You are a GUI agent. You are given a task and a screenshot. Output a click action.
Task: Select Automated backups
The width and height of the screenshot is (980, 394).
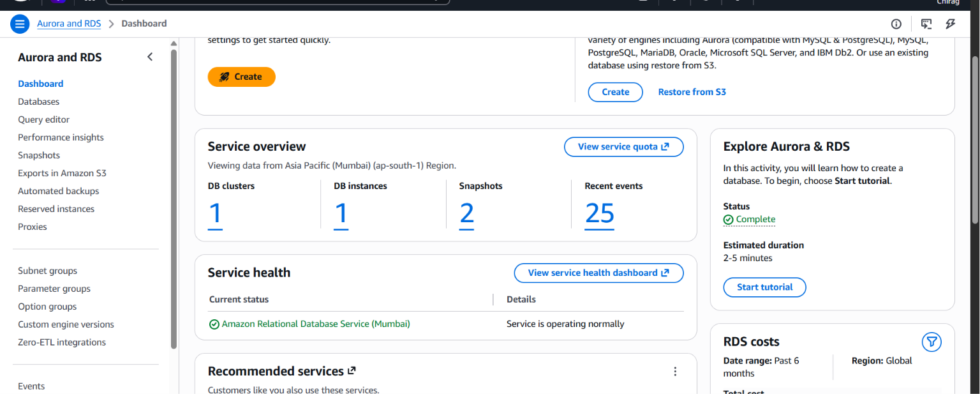(59, 191)
